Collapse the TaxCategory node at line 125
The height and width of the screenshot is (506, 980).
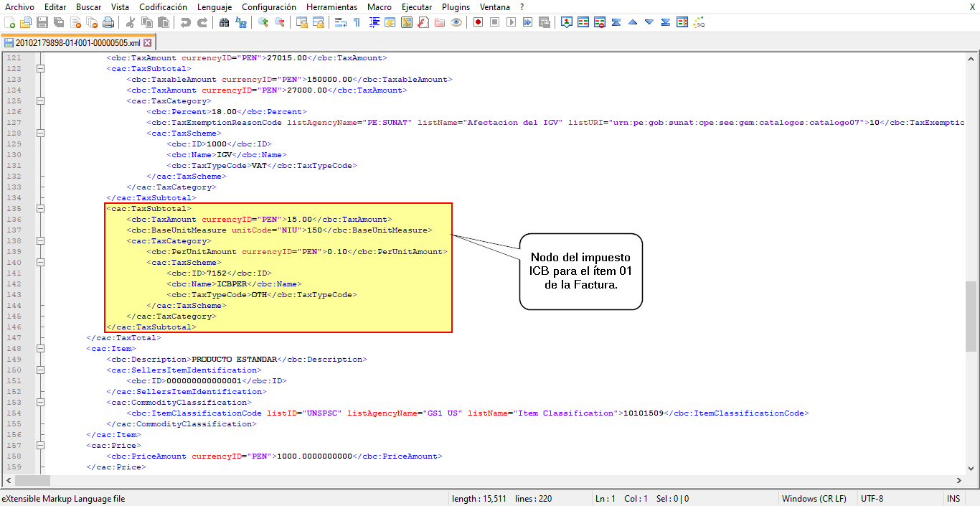coord(40,101)
